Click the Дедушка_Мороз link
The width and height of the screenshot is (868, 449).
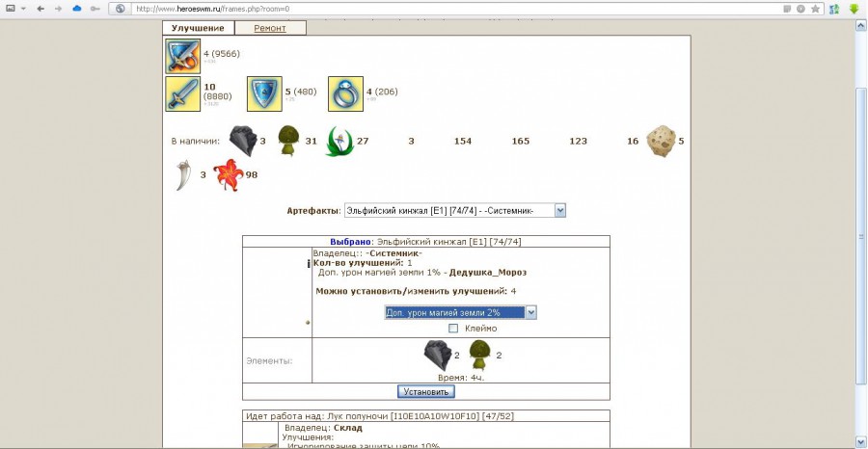pos(488,273)
